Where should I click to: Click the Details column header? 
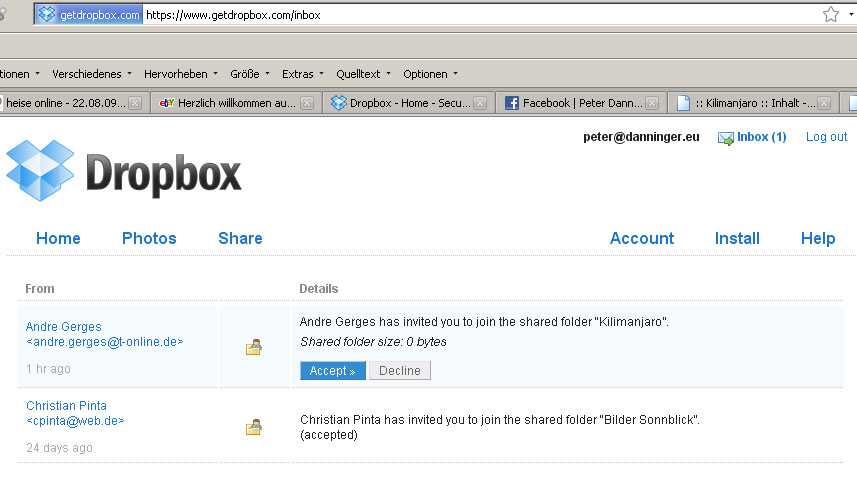click(319, 288)
